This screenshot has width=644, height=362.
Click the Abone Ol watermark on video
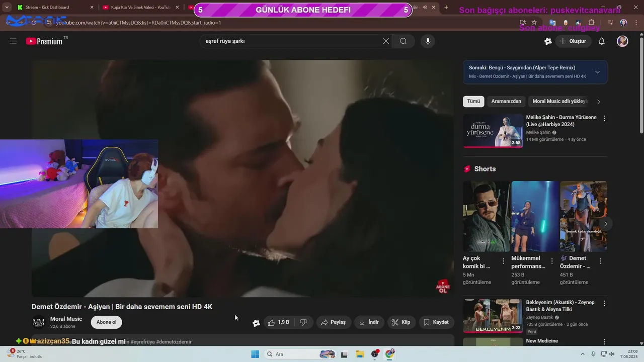[x=443, y=287]
